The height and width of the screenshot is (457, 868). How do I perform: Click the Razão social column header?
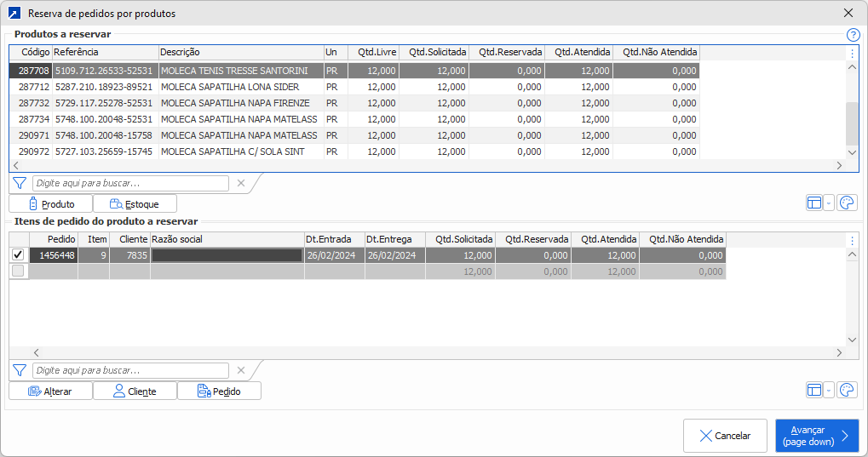point(227,240)
